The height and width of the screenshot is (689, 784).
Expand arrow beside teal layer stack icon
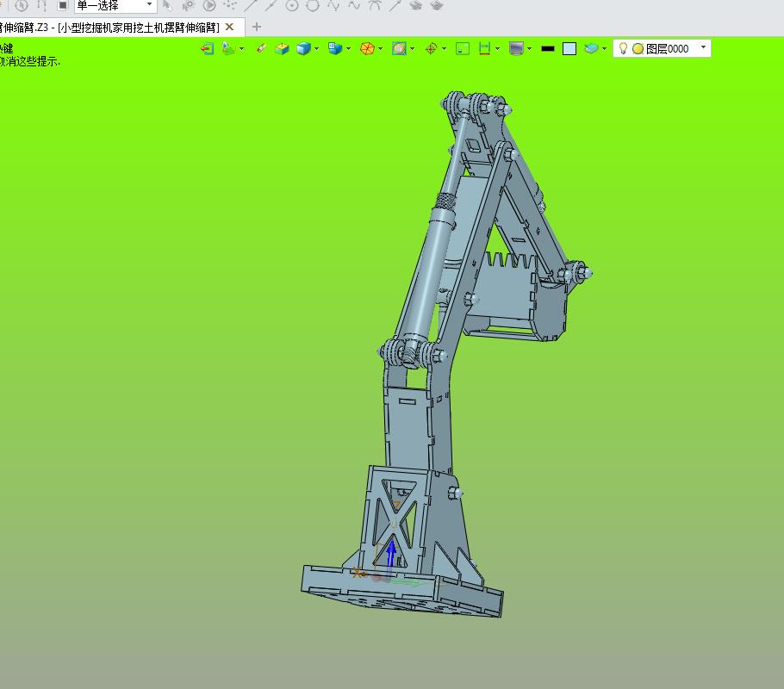(x=605, y=49)
